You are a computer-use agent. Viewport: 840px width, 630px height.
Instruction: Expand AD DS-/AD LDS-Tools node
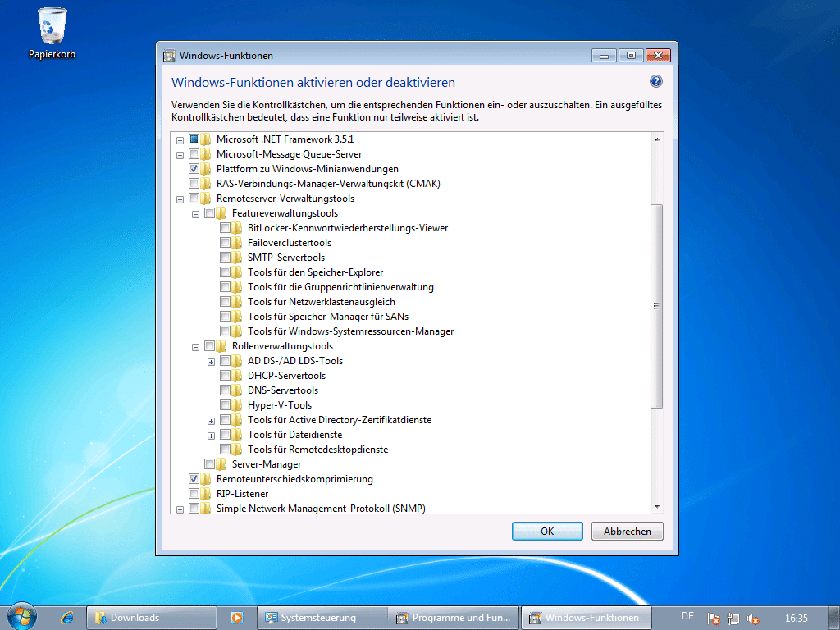click(x=211, y=362)
